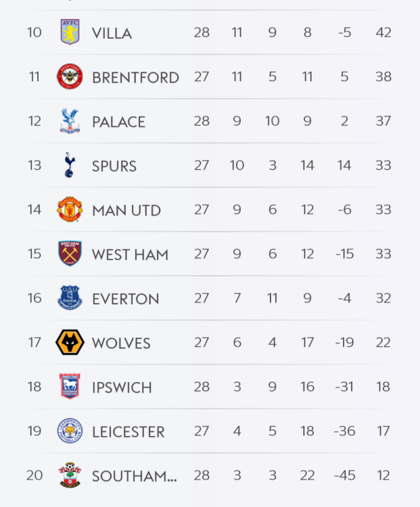This screenshot has height=507, width=420.
Task: Select the Crystal Palace eagle crest
Action: (69, 121)
